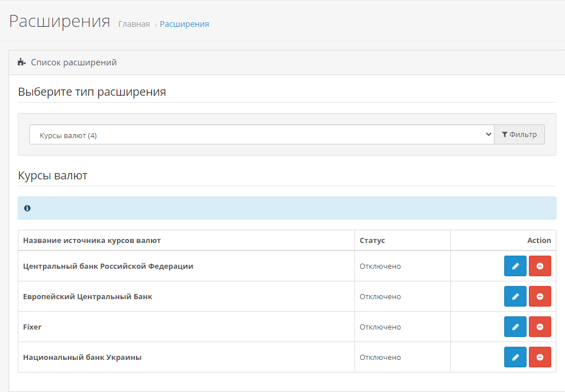The image size is (565, 392).
Task: Click Отключено status for Национальный банк Украины
Action: pos(380,357)
